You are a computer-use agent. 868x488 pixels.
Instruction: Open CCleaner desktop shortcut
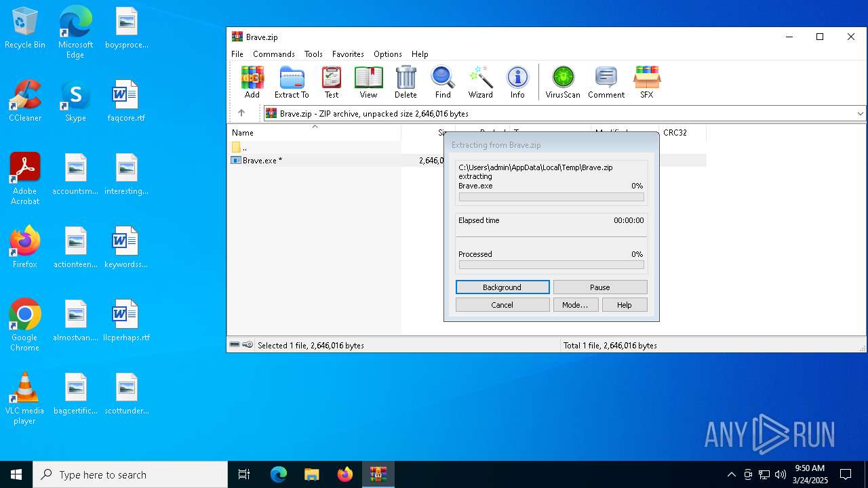(x=25, y=101)
